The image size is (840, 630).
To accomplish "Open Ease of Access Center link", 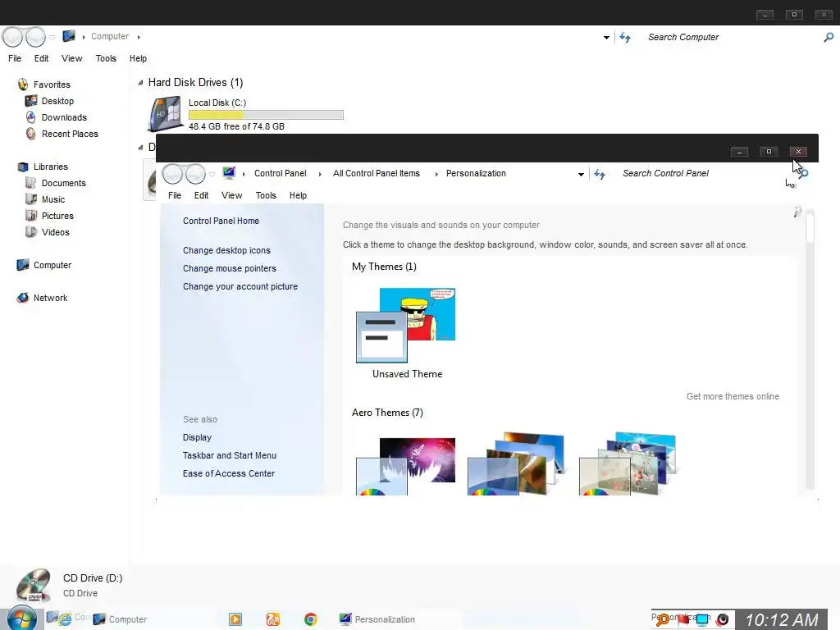I will [229, 473].
